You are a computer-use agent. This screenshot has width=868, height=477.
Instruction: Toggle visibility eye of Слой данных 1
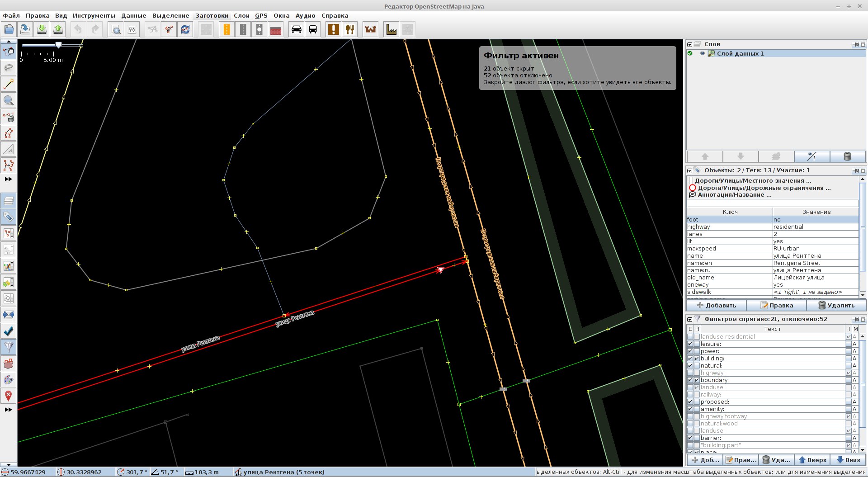pos(703,53)
